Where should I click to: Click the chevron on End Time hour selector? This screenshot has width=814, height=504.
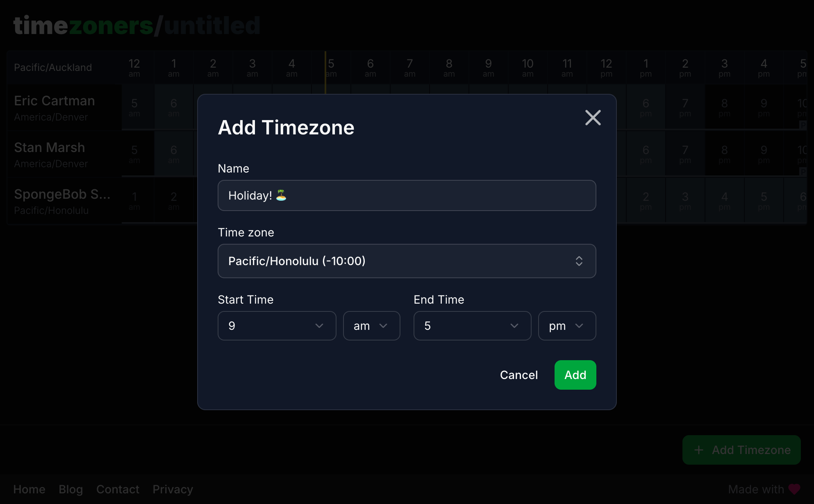point(514,326)
